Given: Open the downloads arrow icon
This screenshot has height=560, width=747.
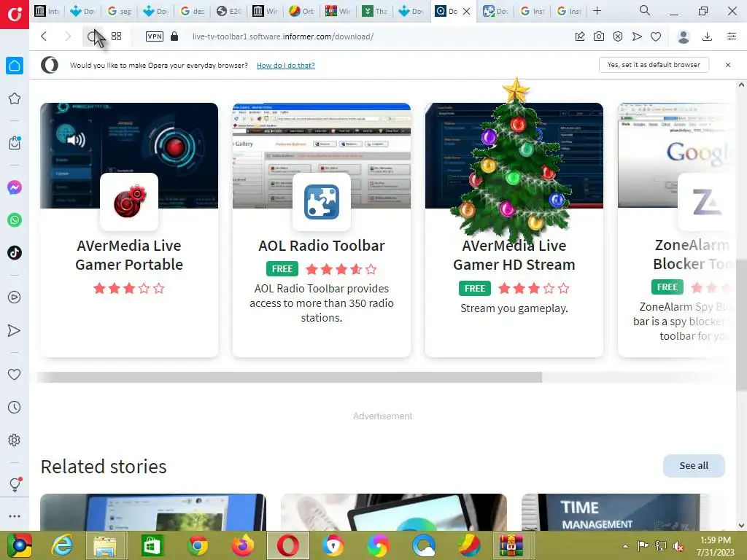Looking at the screenshot, I should point(708,36).
